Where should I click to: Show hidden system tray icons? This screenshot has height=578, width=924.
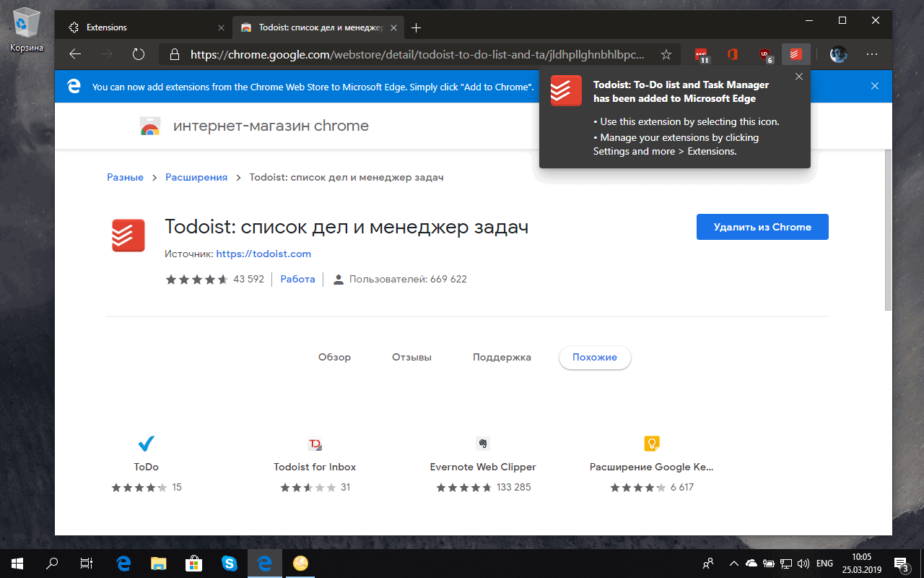(734, 563)
